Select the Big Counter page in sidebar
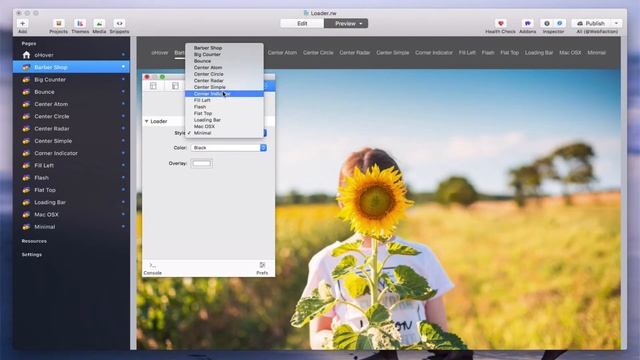This screenshot has width=640, height=360. [x=71, y=80]
